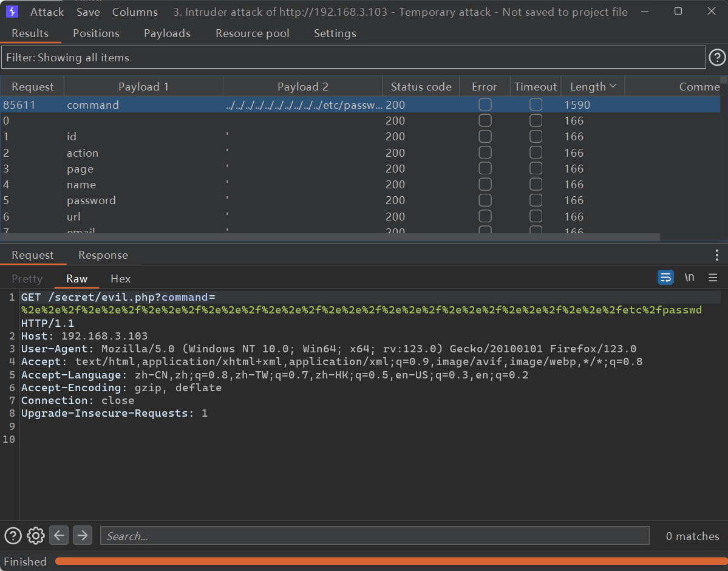Screen dimensions: 728x571
Task: Toggle Error checkbox for request 85611
Action: pyautogui.click(x=485, y=105)
